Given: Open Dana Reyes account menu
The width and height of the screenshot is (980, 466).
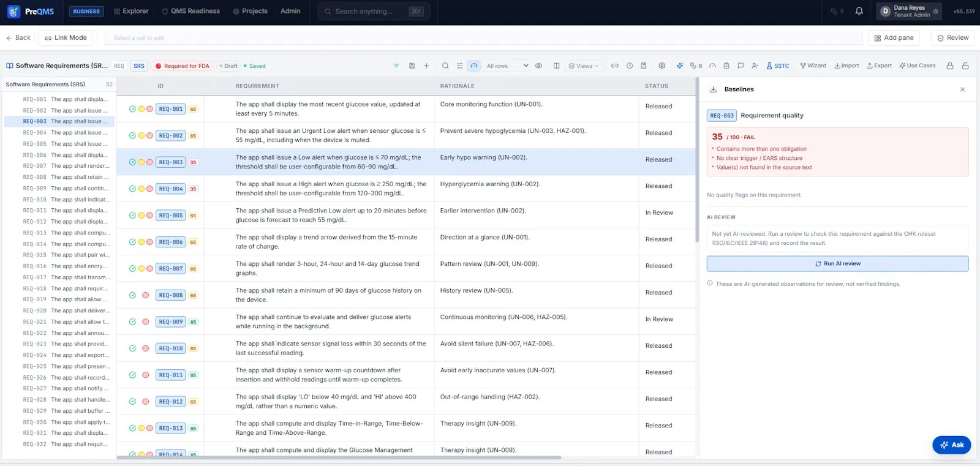Looking at the screenshot, I should (909, 11).
